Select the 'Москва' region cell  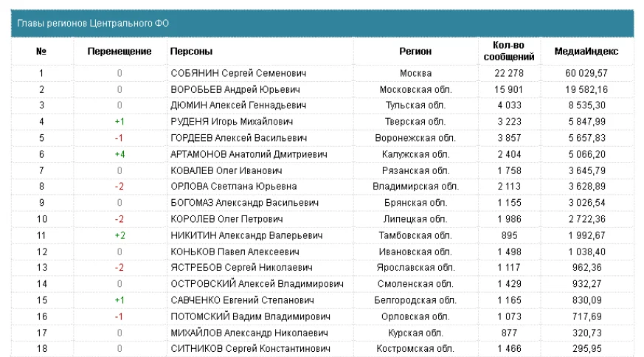(x=415, y=74)
